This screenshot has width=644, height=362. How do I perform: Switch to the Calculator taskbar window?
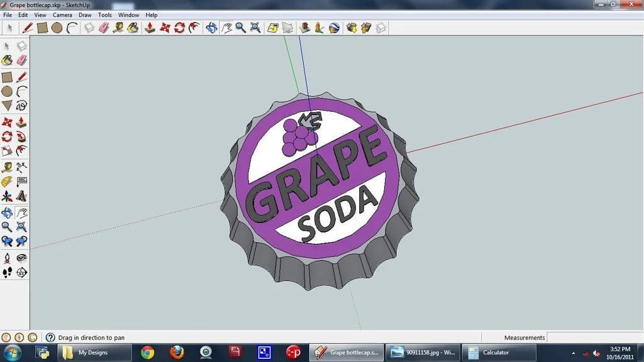pyautogui.click(x=499, y=353)
